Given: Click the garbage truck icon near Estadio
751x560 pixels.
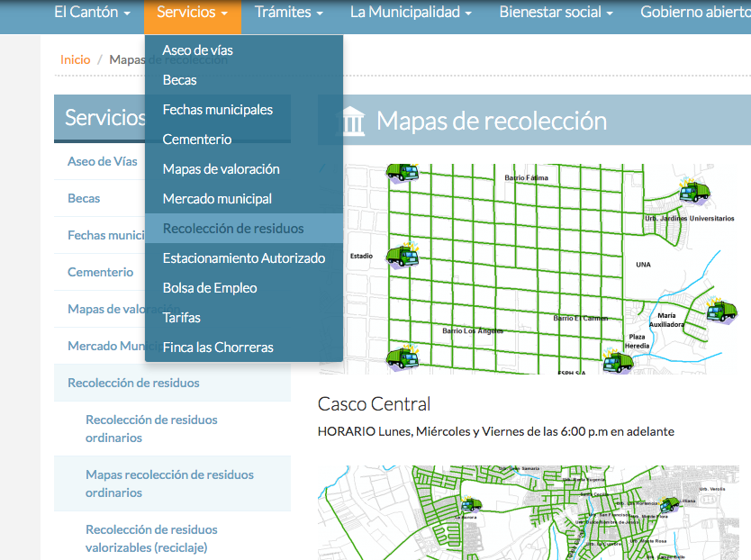Looking at the screenshot, I should coord(403,256).
